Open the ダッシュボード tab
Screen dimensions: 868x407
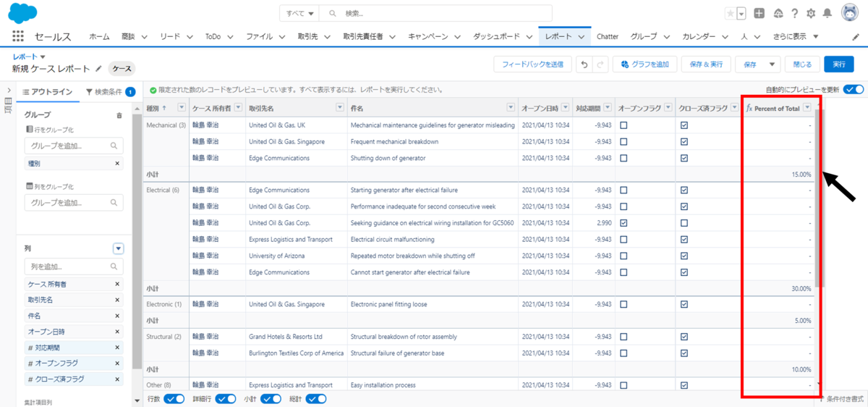coord(496,36)
